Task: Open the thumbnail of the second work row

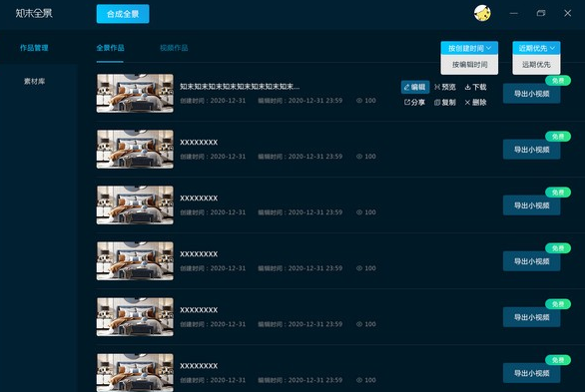Action: (135, 149)
